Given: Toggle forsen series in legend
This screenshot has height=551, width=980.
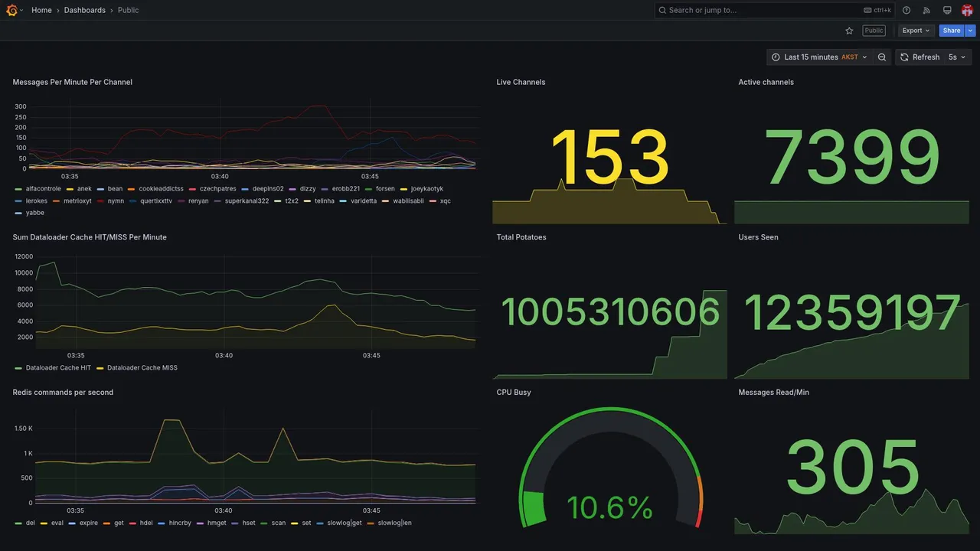Looking at the screenshot, I should [380, 189].
